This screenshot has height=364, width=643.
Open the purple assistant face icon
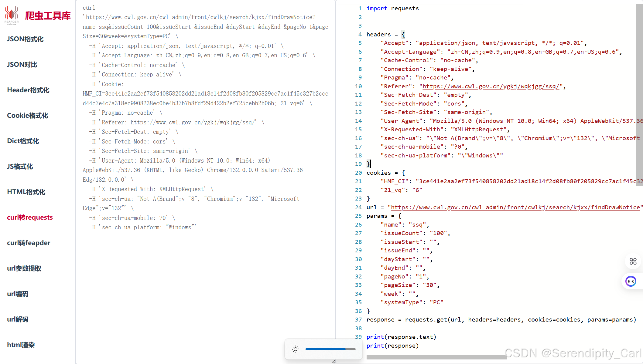point(631,281)
